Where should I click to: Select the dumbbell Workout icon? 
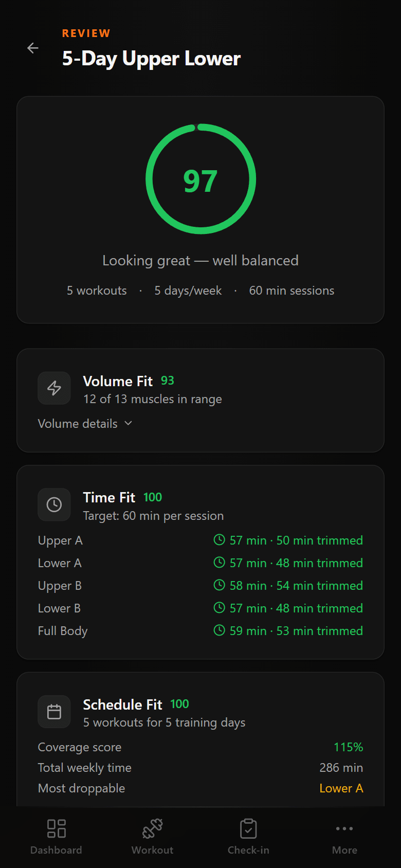point(152,828)
